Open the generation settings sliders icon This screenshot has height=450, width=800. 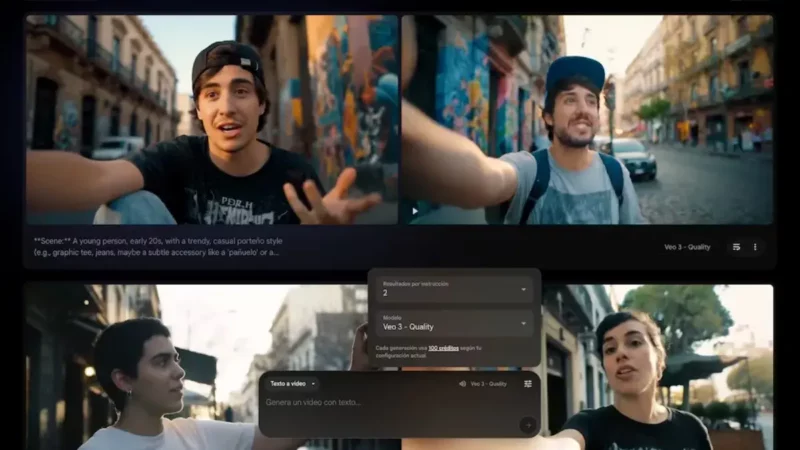point(527,384)
